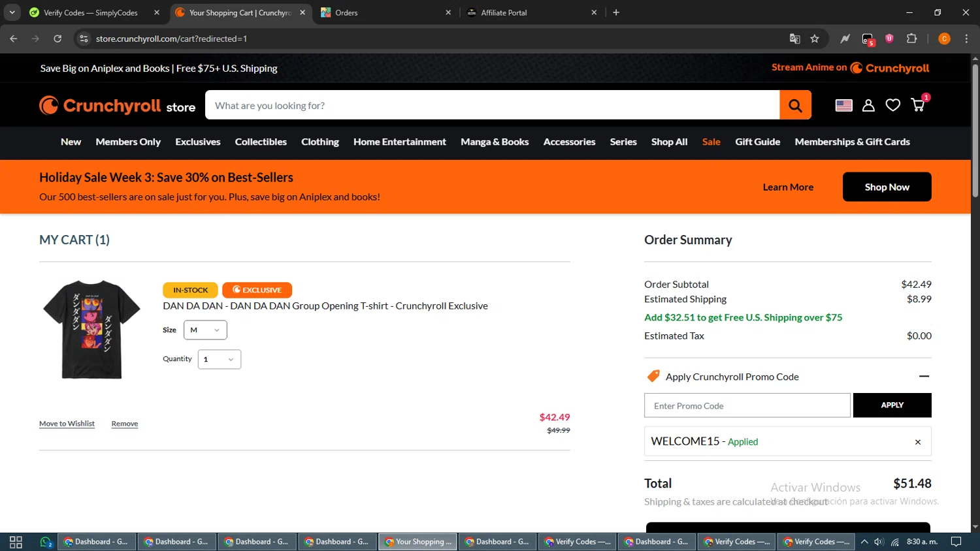Click the site information icon in address bar
The height and width of the screenshot is (551, 980).
(84, 39)
